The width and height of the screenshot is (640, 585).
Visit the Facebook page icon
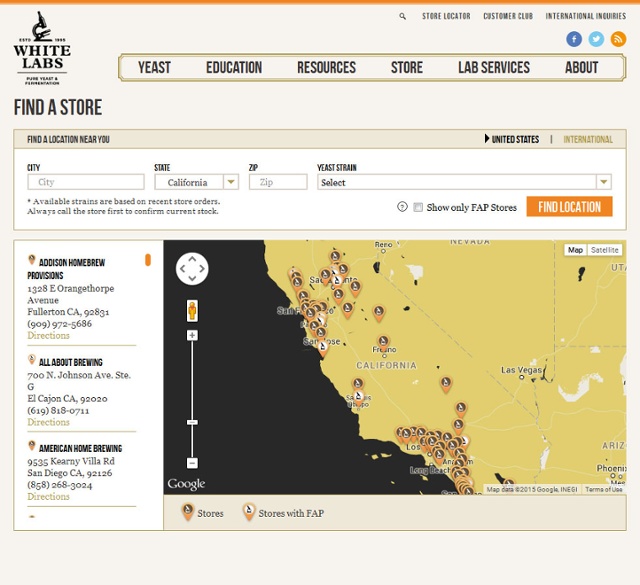(x=574, y=39)
